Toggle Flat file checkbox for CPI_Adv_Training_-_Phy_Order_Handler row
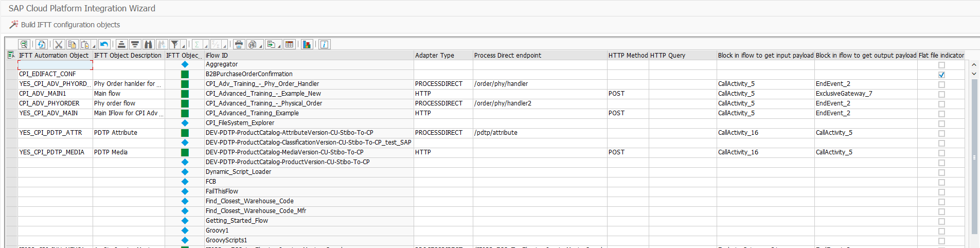 coord(941,84)
